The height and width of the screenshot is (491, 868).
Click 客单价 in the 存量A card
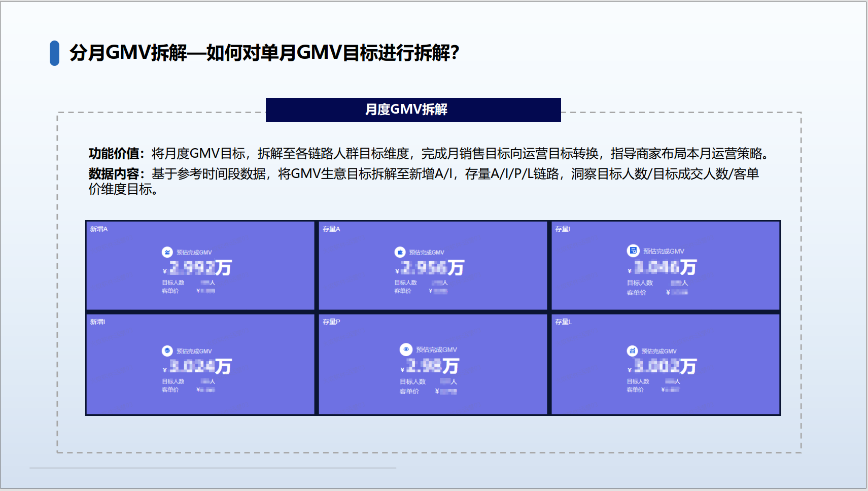tap(403, 291)
